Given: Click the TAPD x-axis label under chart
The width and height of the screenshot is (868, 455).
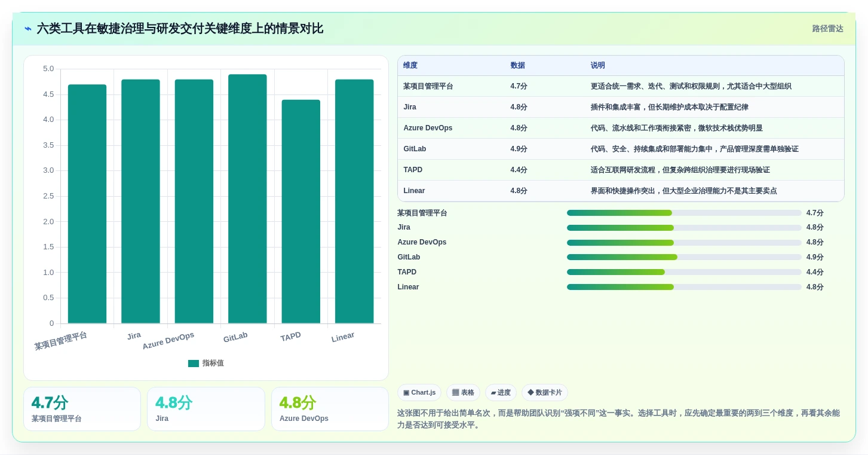Looking at the screenshot, I should tap(290, 337).
